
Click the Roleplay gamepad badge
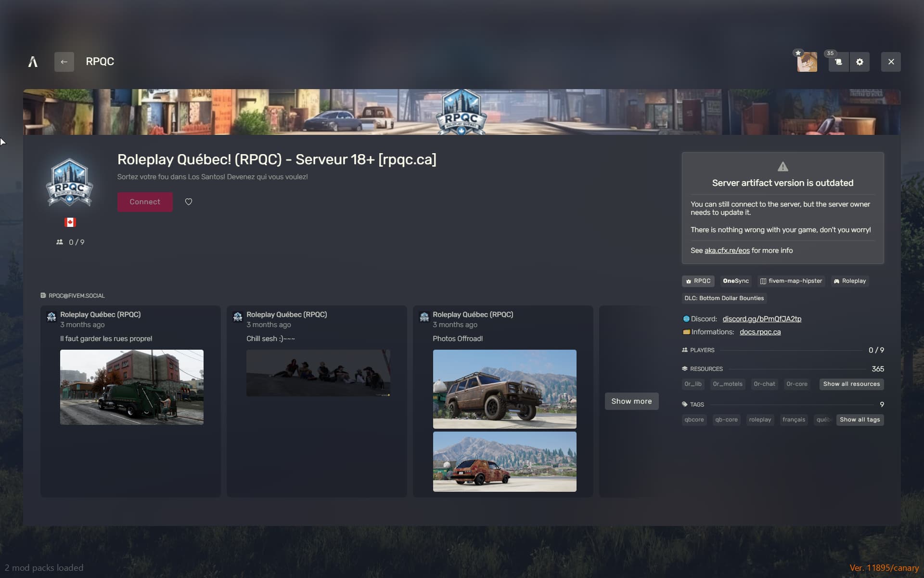coord(849,281)
